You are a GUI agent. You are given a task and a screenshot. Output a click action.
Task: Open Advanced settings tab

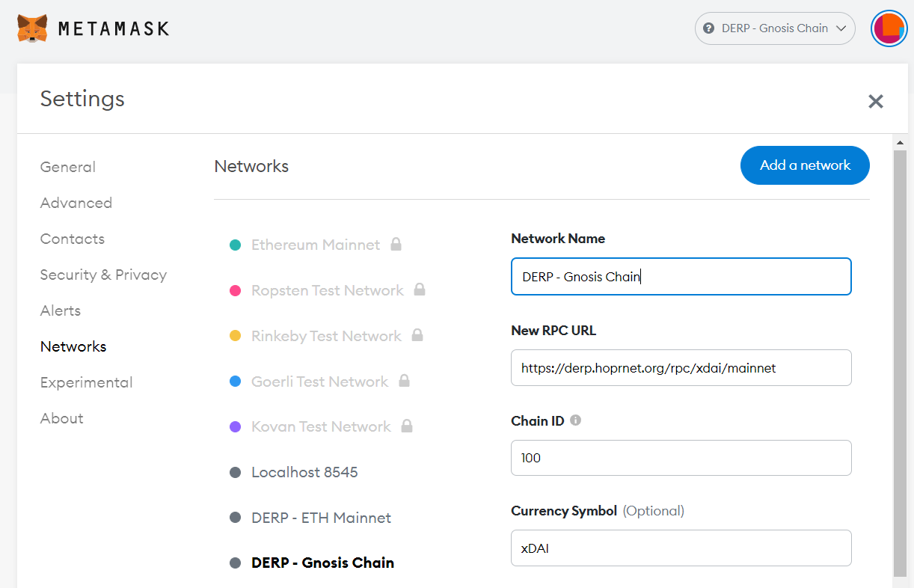click(76, 203)
